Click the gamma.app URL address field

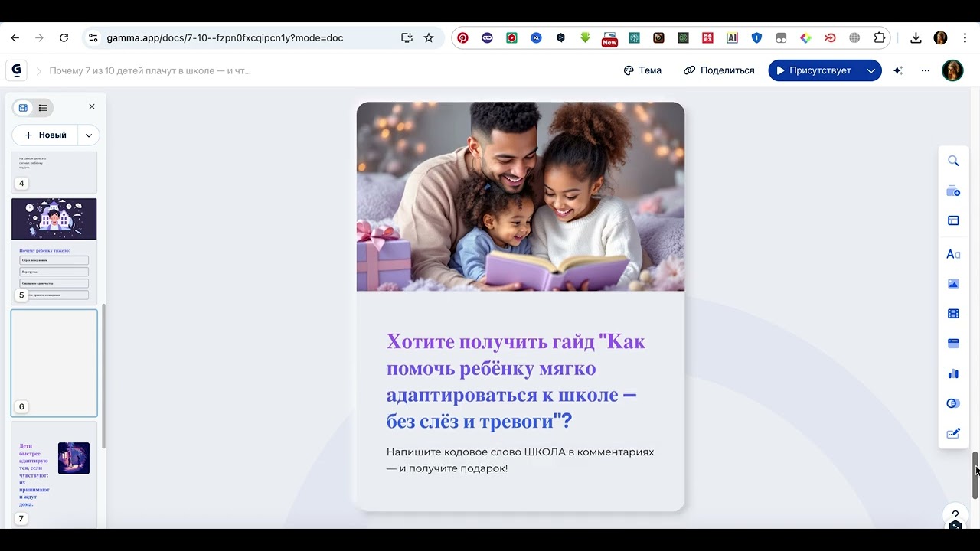pyautogui.click(x=225, y=37)
